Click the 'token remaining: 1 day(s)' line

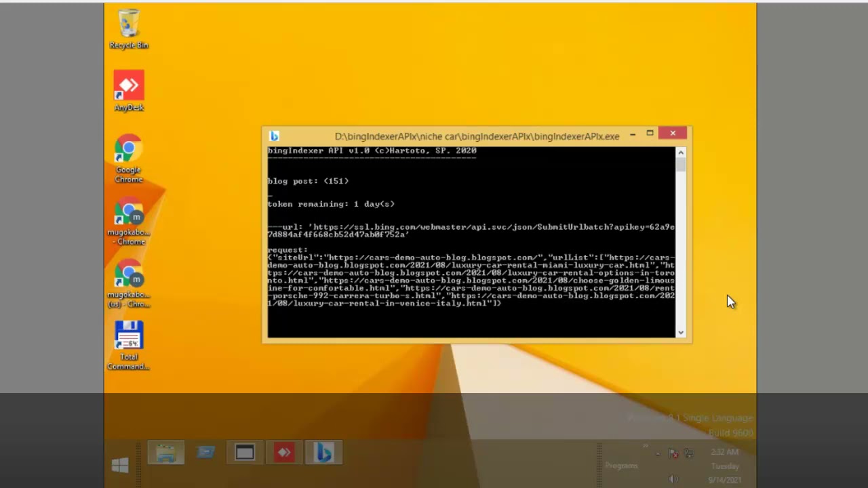pos(331,204)
